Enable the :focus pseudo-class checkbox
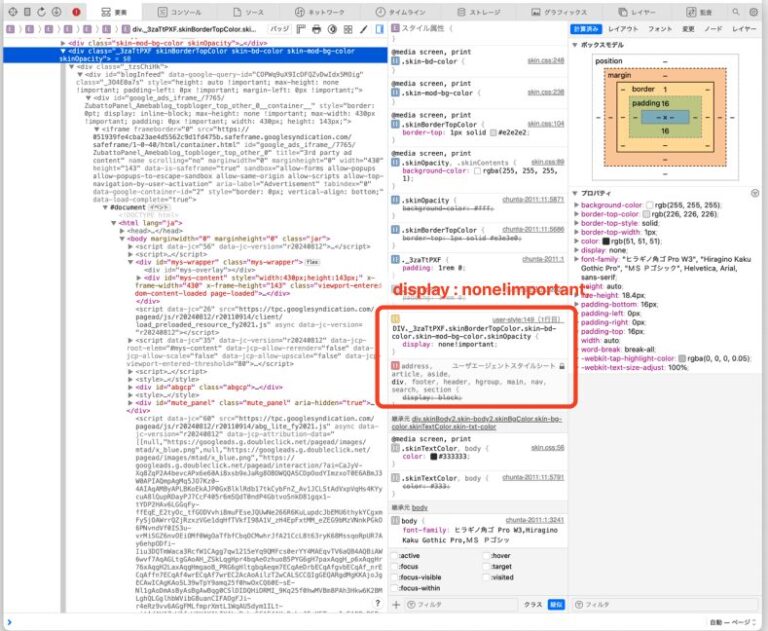Viewport: 768px width, 631px height. click(394, 566)
